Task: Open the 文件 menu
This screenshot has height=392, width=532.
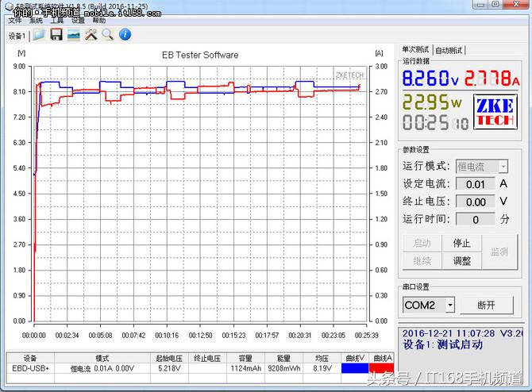Action: click(14, 21)
